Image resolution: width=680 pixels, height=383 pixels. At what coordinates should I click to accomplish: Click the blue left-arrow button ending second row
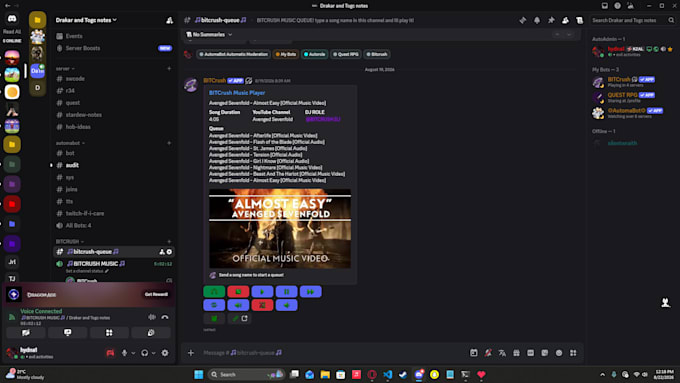pos(287,305)
